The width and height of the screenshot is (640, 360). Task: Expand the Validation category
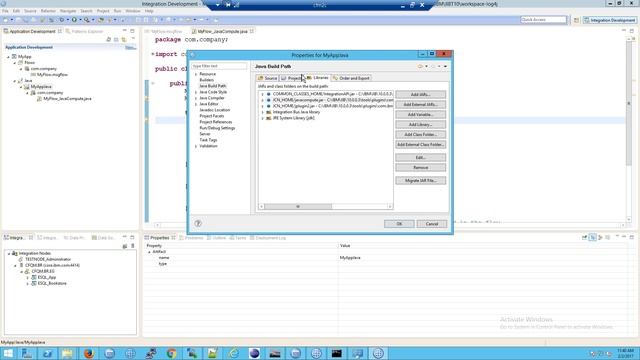[x=196, y=146]
